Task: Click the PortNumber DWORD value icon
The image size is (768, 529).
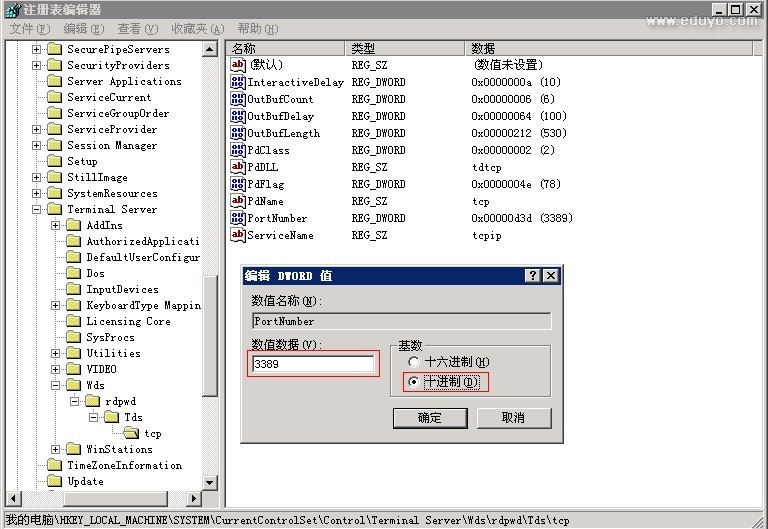Action: tap(238, 218)
